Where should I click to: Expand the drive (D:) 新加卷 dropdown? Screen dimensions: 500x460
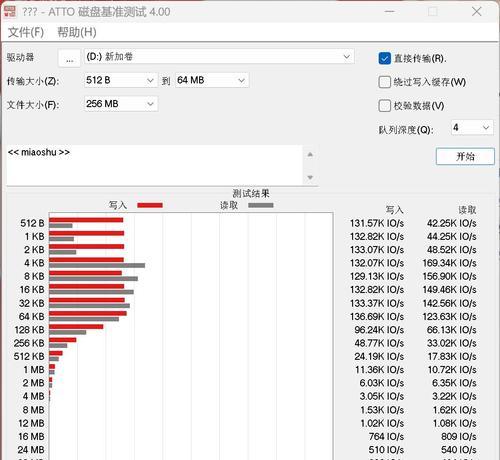tap(219, 57)
